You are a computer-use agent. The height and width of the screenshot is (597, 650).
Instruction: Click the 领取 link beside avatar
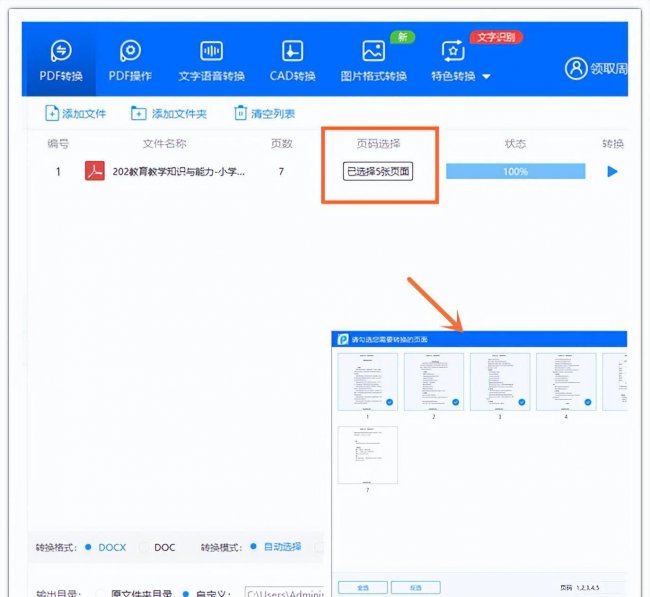click(608, 68)
